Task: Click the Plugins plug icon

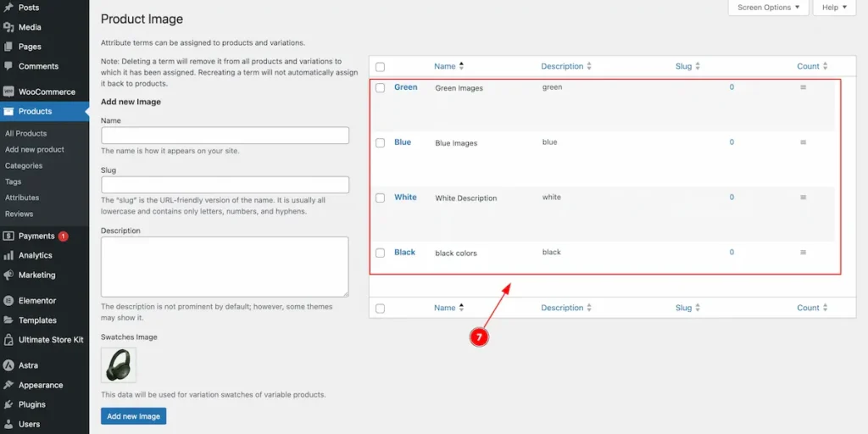Action: [x=8, y=404]
